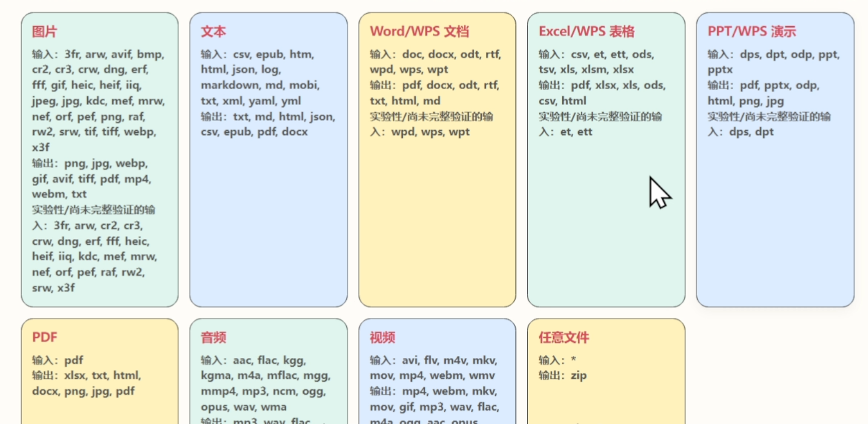Click "输出: mp4, webm, mkv," in 视频 card

point(433,391)
